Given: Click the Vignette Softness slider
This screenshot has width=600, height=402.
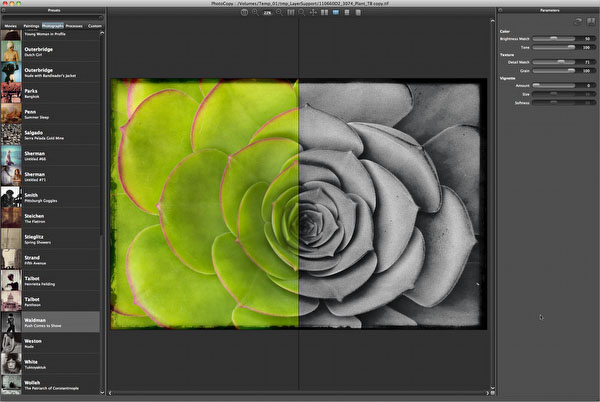Looking at the screenshot, I should [x=554, y=103].
